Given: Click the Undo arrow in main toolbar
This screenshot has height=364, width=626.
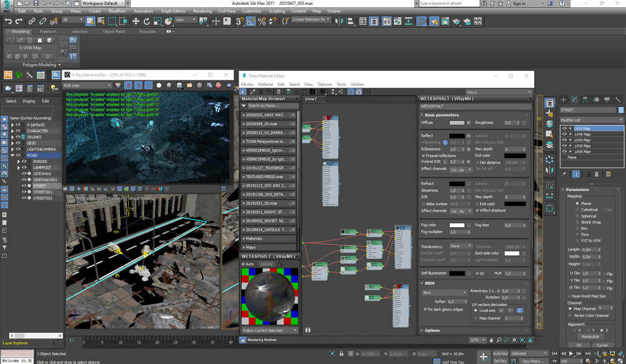Looking at the screenshot, I should tap(8, 21).
